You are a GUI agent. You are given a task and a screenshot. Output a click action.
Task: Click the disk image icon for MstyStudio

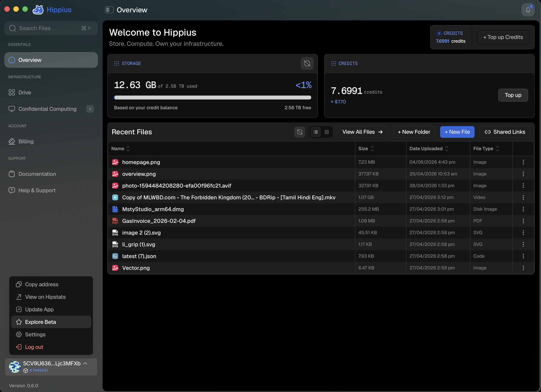115,209
